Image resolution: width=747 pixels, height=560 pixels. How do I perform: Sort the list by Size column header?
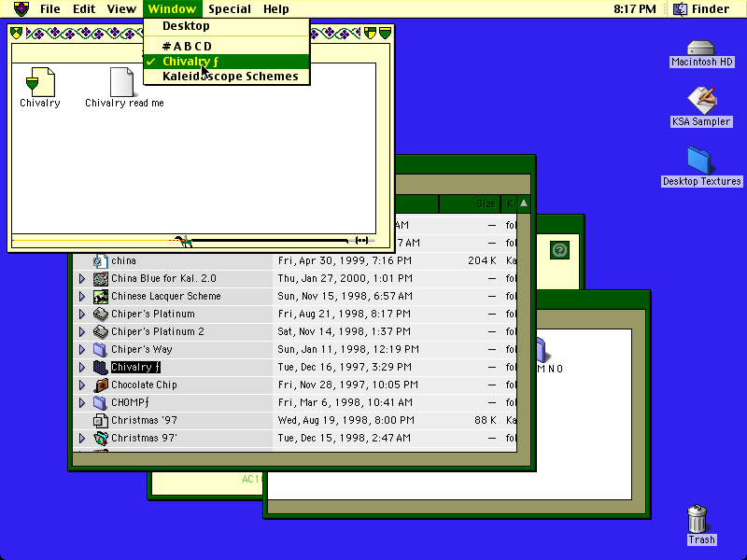[470, 203]
